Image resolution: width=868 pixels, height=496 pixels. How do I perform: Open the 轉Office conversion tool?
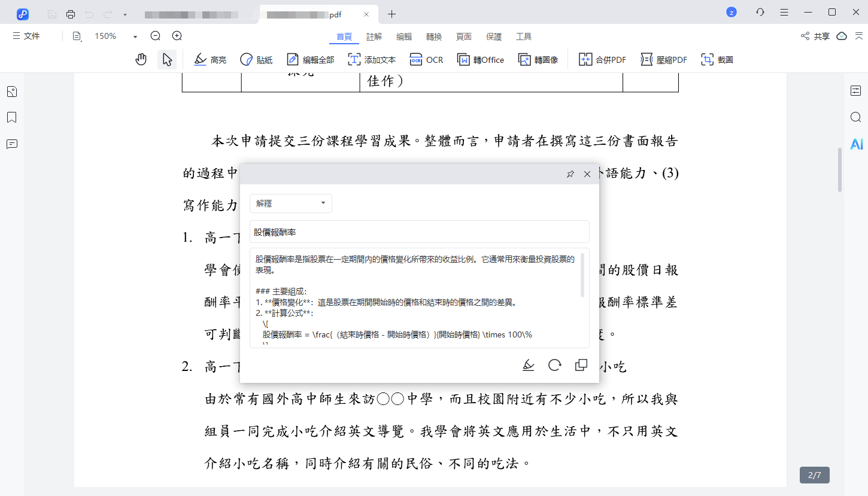481,59
